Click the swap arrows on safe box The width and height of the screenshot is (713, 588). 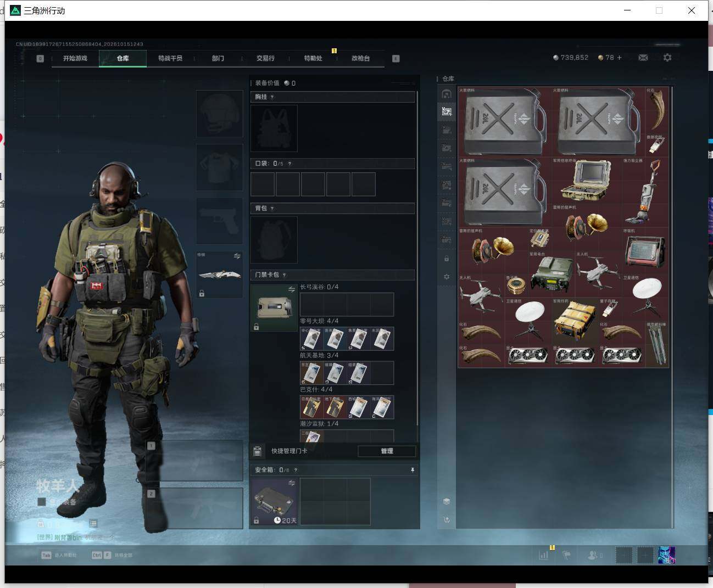[292, 483]
